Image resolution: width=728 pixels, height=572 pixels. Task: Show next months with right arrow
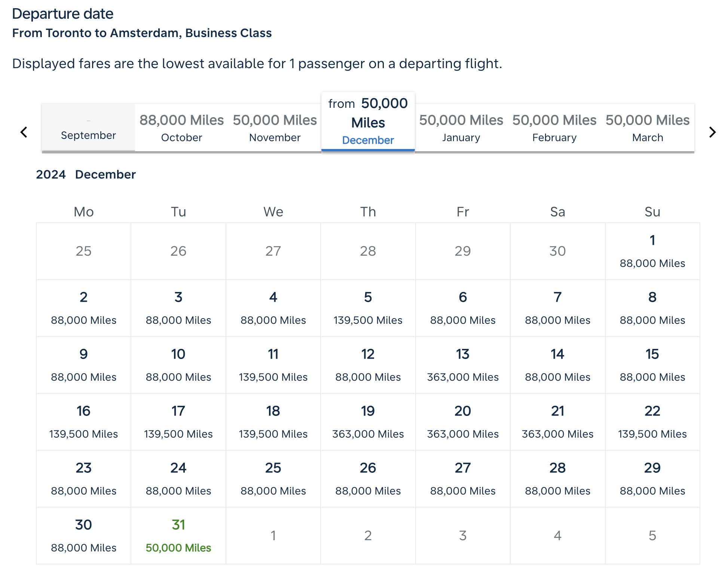tap(712, 132)
